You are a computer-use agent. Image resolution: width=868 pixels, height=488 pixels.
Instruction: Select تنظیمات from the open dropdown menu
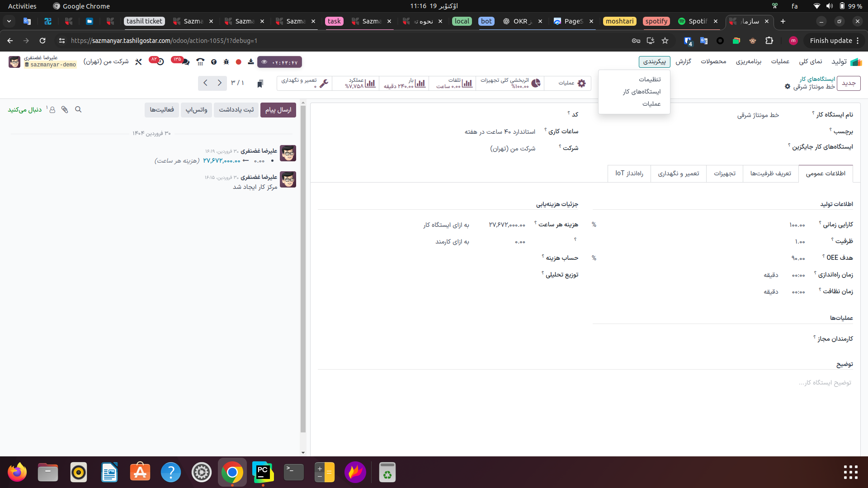tap(650, 79)
